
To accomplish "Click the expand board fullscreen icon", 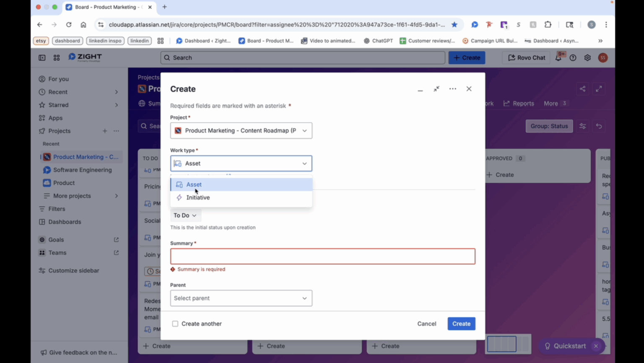I will click(599, 89).
